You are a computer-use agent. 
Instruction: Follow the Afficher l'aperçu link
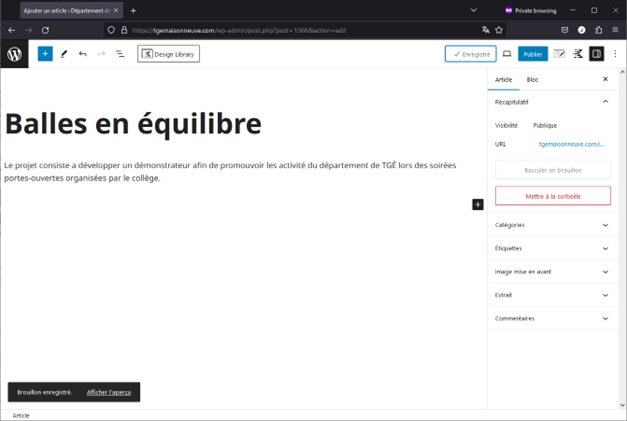tap(108, 392)
